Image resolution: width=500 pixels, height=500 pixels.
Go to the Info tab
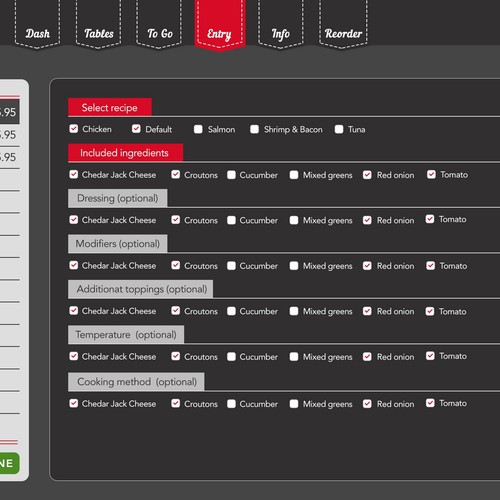click(281, 24)
